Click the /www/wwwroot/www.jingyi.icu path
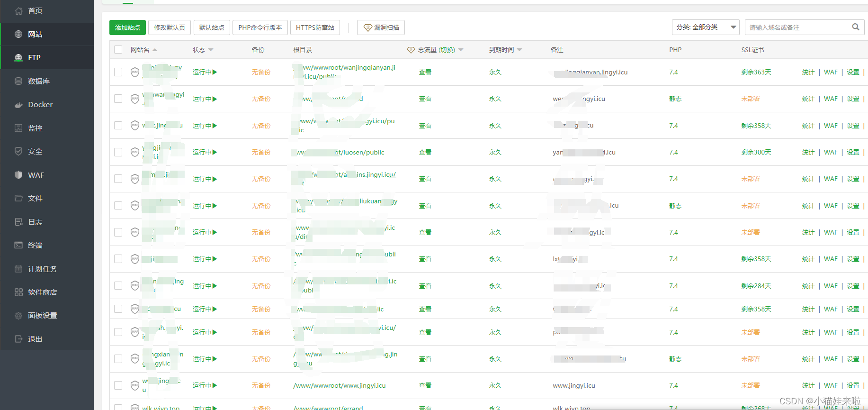The height and width of the screenshot is (410, 868). pyautogui.click(x=340, y=385)
